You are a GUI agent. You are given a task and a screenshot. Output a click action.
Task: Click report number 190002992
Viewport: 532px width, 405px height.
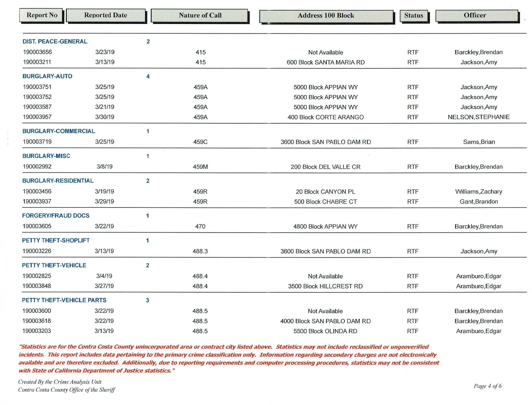pos(37,167)
